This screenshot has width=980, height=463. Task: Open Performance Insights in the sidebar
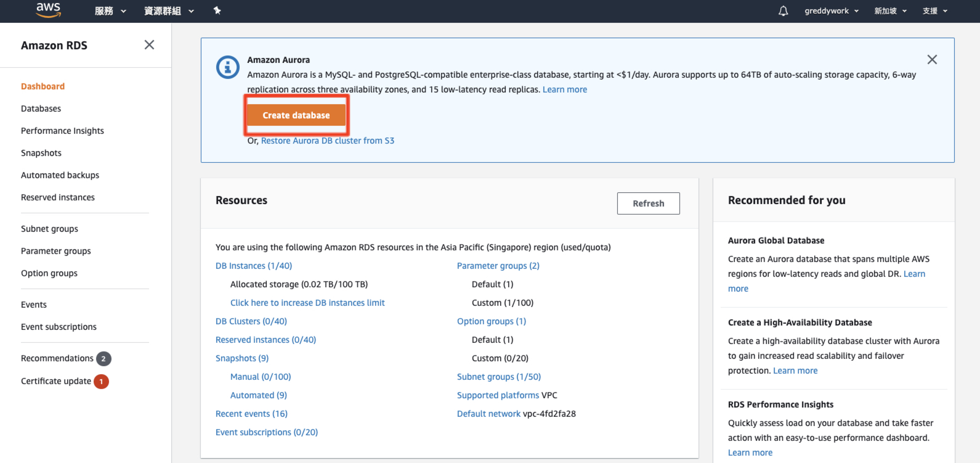point(62,131)
